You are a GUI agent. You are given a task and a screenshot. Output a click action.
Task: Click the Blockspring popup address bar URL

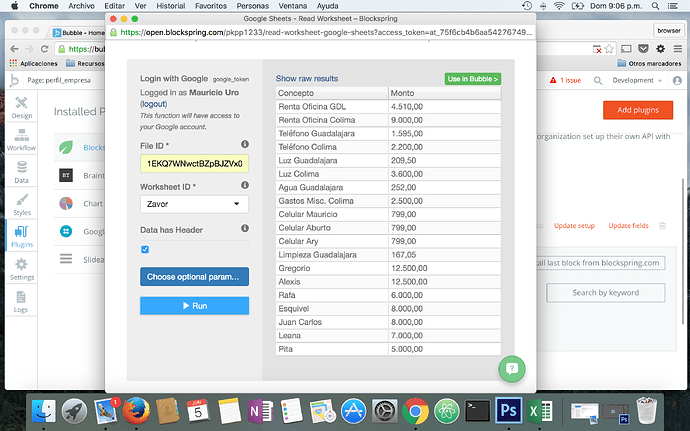pos(325,32)
